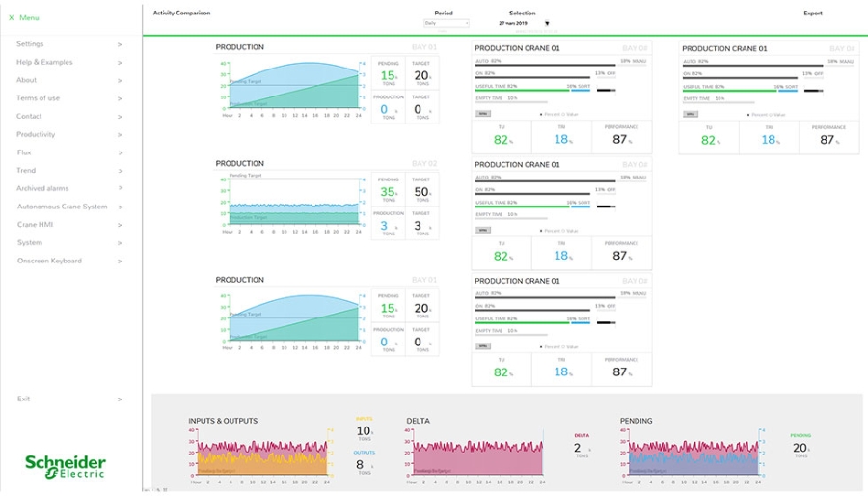Screen dimensions: 868x496
Task: Click the USEFUL TIME green bar in the top-left crane panel
Action: coord(521,91)
